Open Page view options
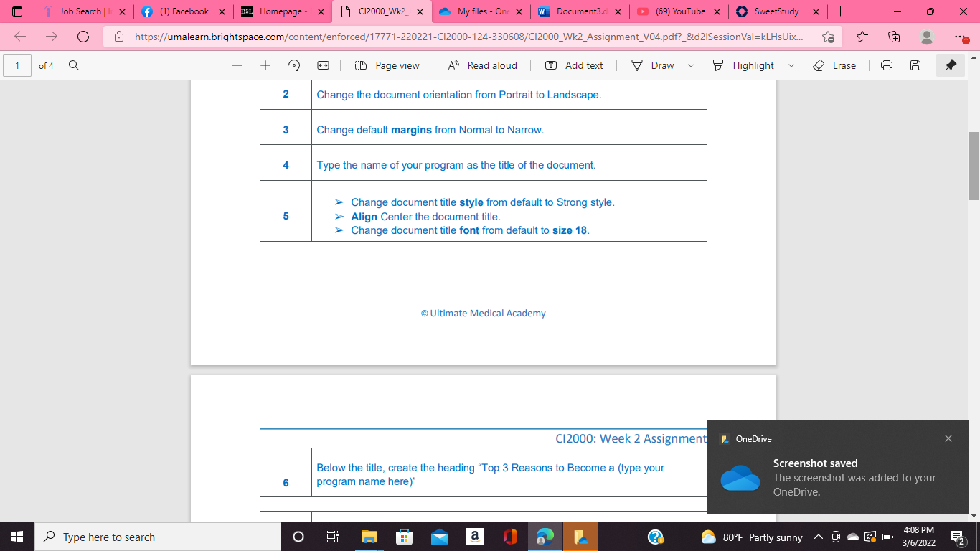This screenshot has width=980, height=551. [387, 65]
